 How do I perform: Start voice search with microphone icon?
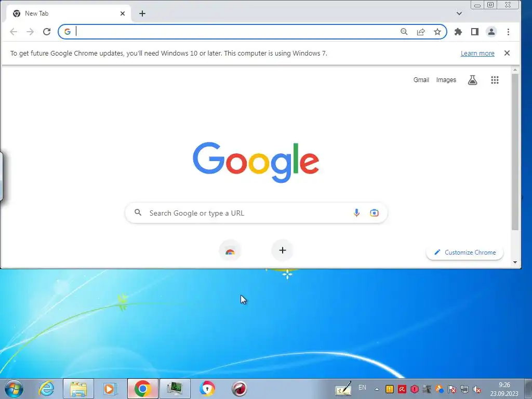click(x=356, y=212)
